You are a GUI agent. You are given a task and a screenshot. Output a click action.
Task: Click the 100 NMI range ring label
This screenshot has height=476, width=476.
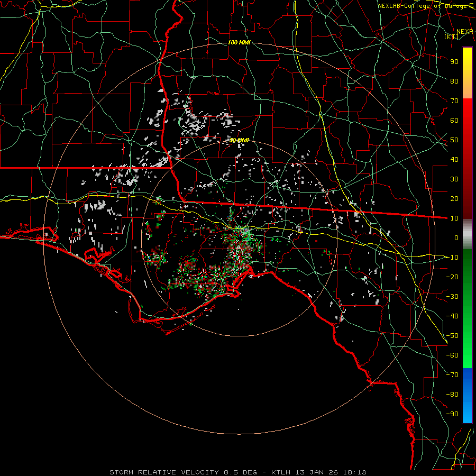[x=239, y=42]
